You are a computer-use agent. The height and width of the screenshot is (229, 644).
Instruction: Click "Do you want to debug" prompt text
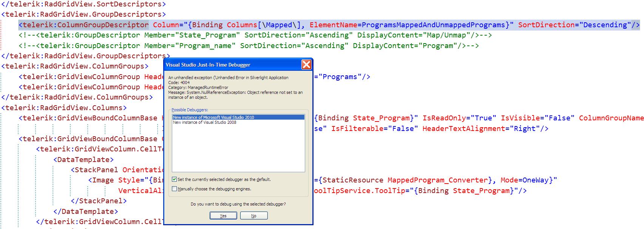coord(238,204)
